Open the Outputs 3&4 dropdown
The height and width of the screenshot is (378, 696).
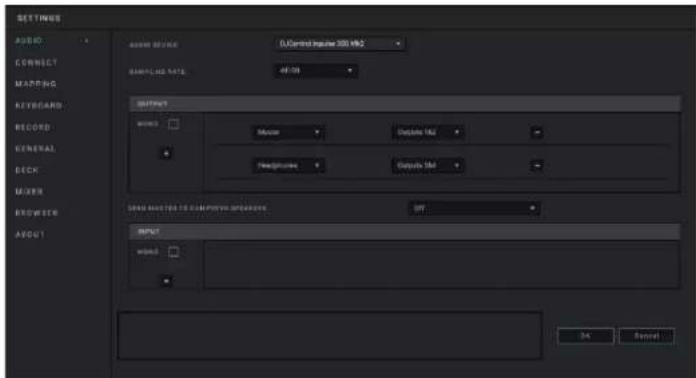pos(428,165)
